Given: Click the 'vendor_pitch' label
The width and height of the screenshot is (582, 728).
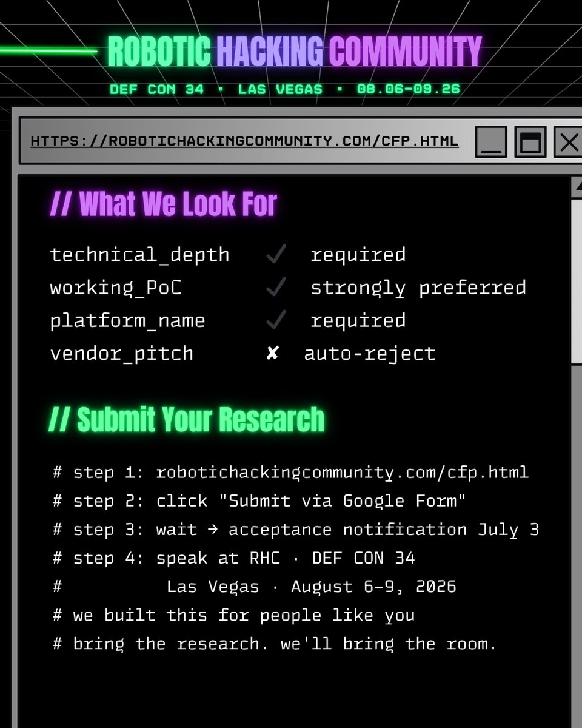Looking at the screenshot, I should [121, 354].
